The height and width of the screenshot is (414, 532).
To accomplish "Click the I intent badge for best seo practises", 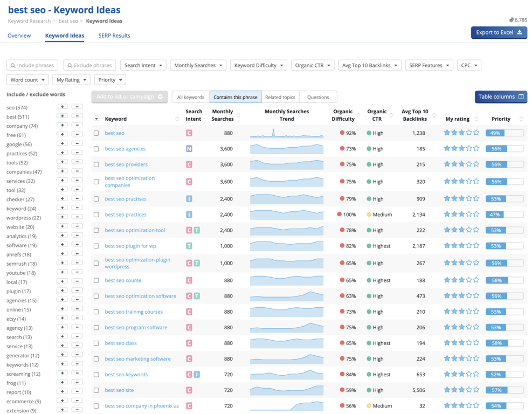I will (x=189, y=199).
